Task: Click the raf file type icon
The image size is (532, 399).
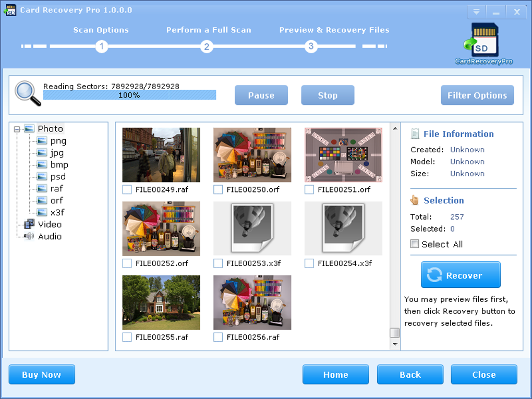Action: [42, 188]
